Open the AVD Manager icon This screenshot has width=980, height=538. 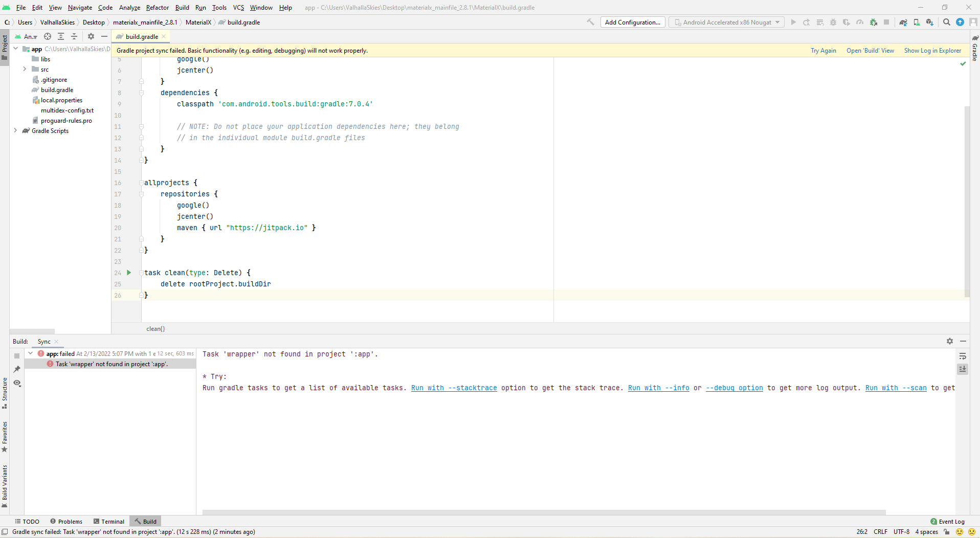917,22
